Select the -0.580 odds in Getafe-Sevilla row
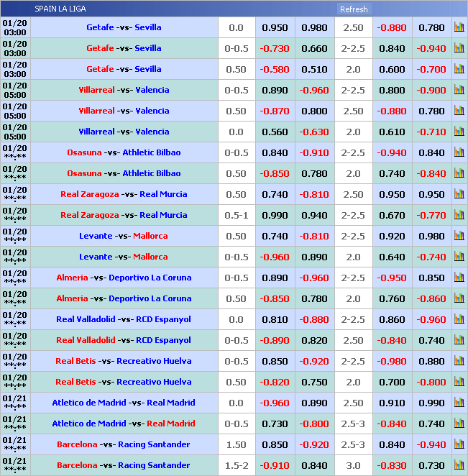The height and width of the screenshot is (476, 468). [275, 70]
